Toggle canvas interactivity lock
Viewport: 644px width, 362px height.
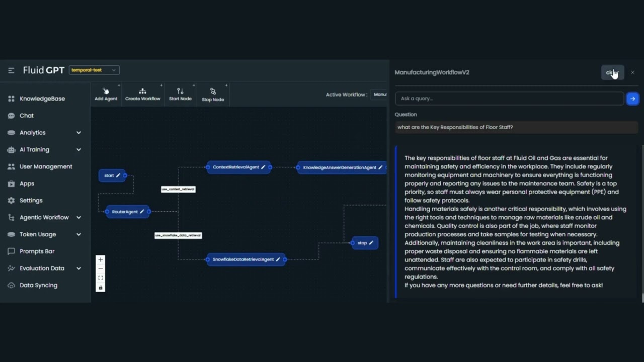tap(101, 288)
